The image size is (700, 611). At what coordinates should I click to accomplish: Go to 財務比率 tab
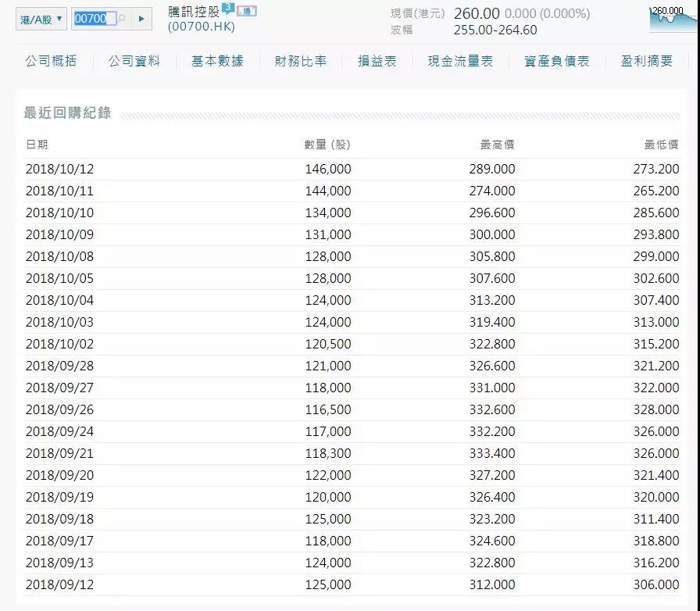pos(301,61)
